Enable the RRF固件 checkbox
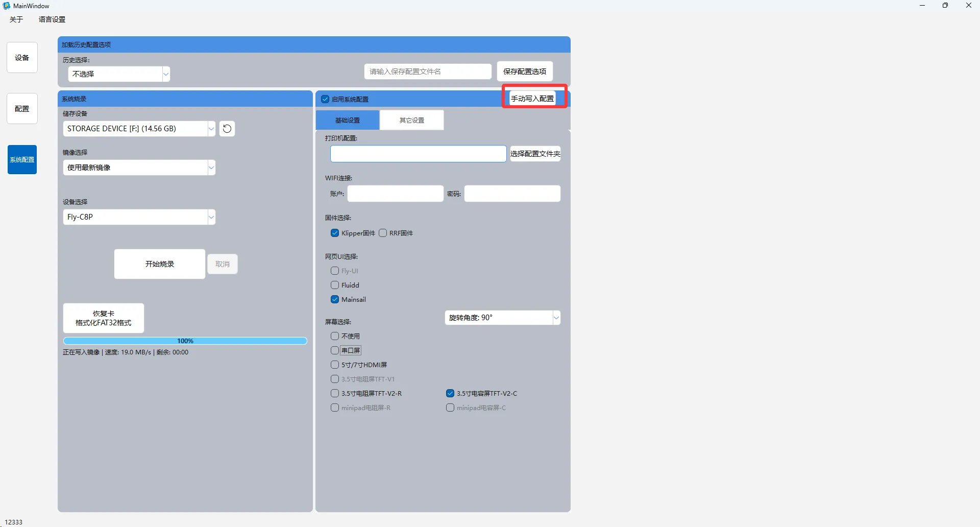This screenshot has height=527, width=980. click(383, 233)
